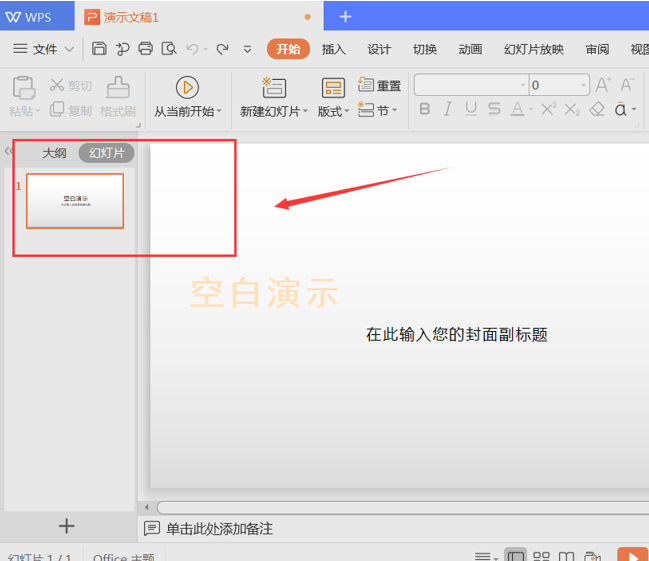Open a new tab with the plus icon
The image size is (649, 561).
(345, 17)
